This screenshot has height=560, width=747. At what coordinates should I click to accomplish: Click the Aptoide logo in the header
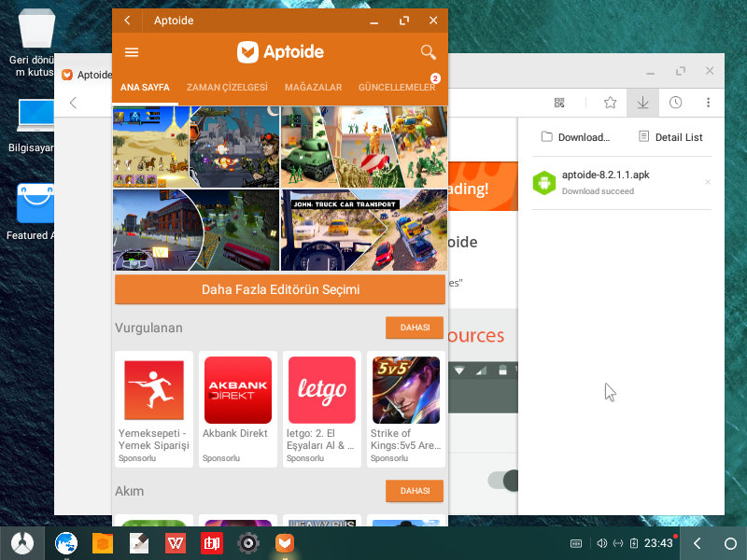point(281,52)
